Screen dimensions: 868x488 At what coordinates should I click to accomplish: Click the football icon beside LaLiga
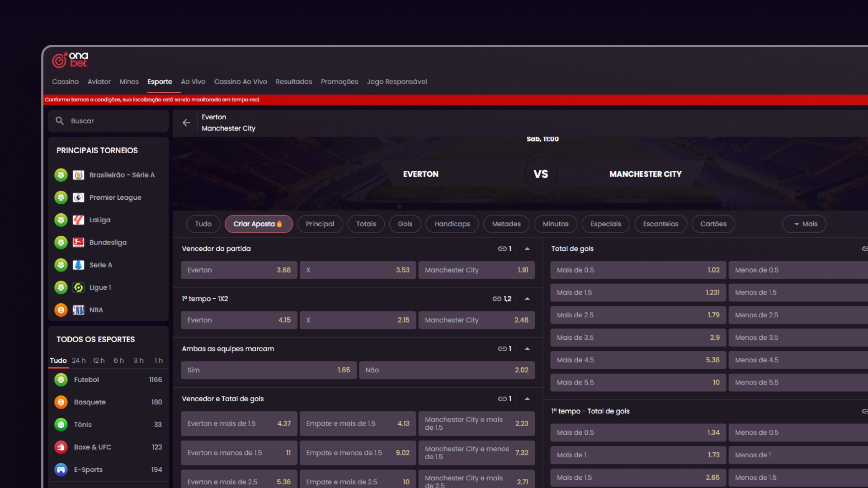(x=61, y=220)
